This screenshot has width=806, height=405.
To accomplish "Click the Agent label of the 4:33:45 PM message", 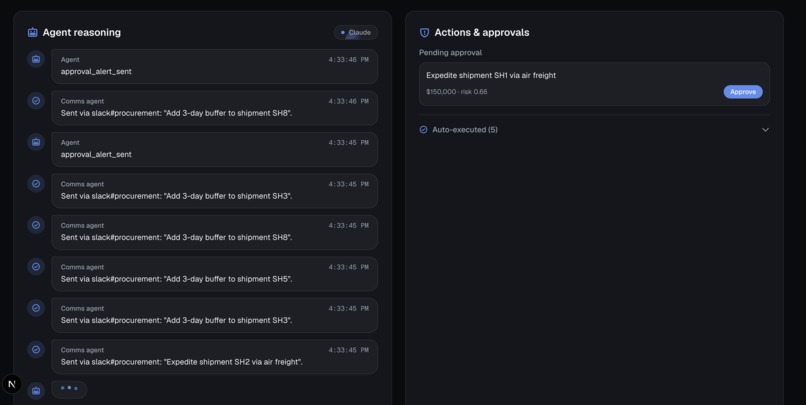I will [x=70, y=143].
